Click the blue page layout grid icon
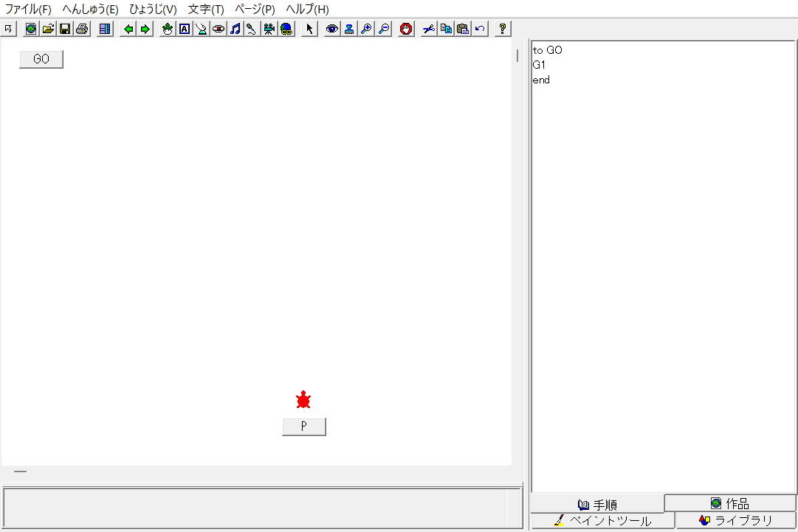This screenshot has width=798, height=532. pyautogui.click(x=105, y=29)
